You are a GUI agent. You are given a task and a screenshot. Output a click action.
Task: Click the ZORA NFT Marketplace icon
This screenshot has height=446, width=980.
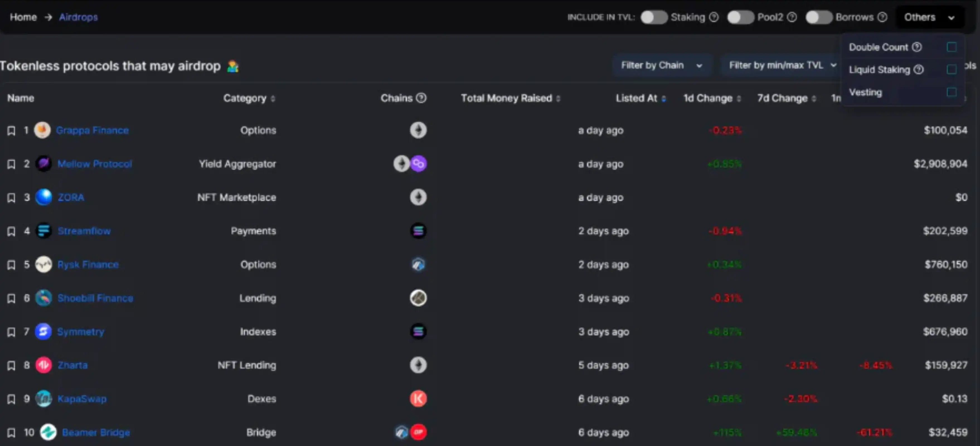[x=44, y=197]
